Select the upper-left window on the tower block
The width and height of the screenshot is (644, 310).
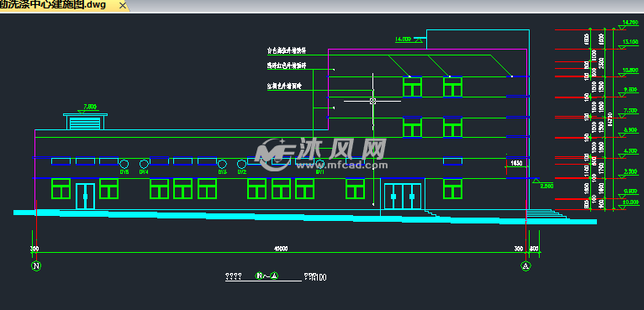coord(412,87)
